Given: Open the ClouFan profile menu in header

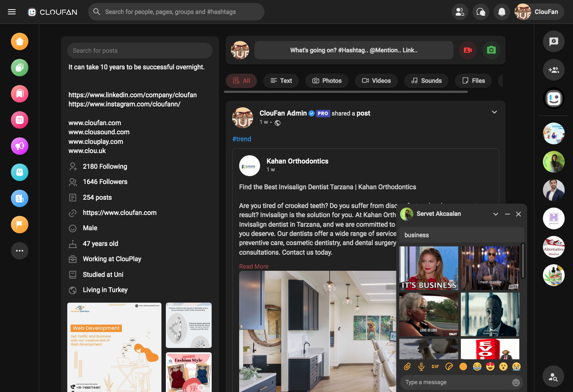Looking at the screenshot, I should point(539,12).
